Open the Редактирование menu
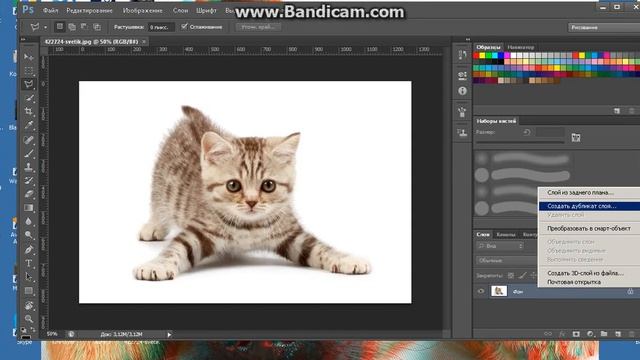The width and height of the screenshot is (640, 360). [89, 11]
